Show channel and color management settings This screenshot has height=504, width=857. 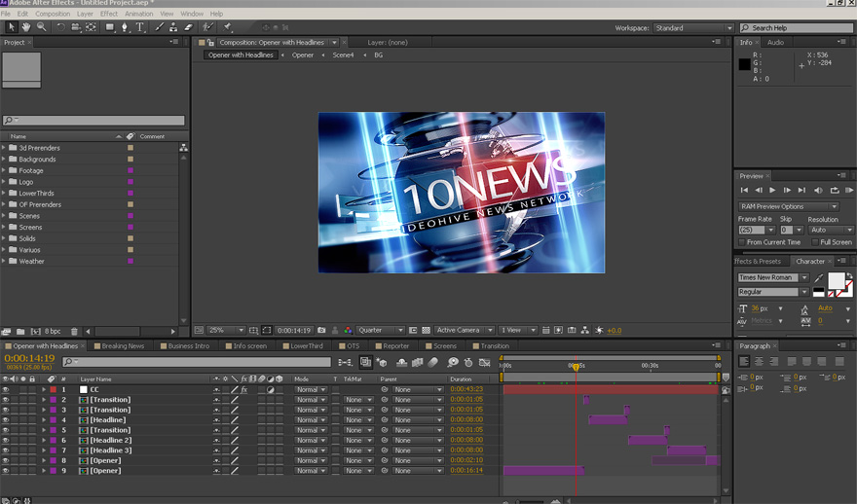(x=349, y=330)
